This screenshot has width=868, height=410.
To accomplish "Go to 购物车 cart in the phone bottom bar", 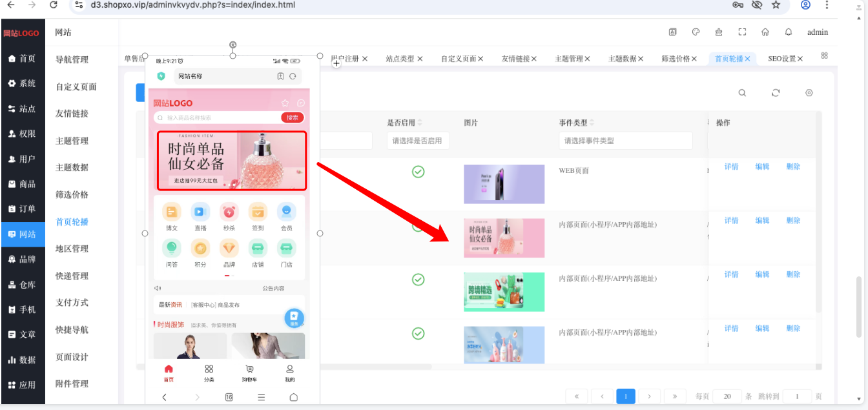I will [x=249, y=373].
